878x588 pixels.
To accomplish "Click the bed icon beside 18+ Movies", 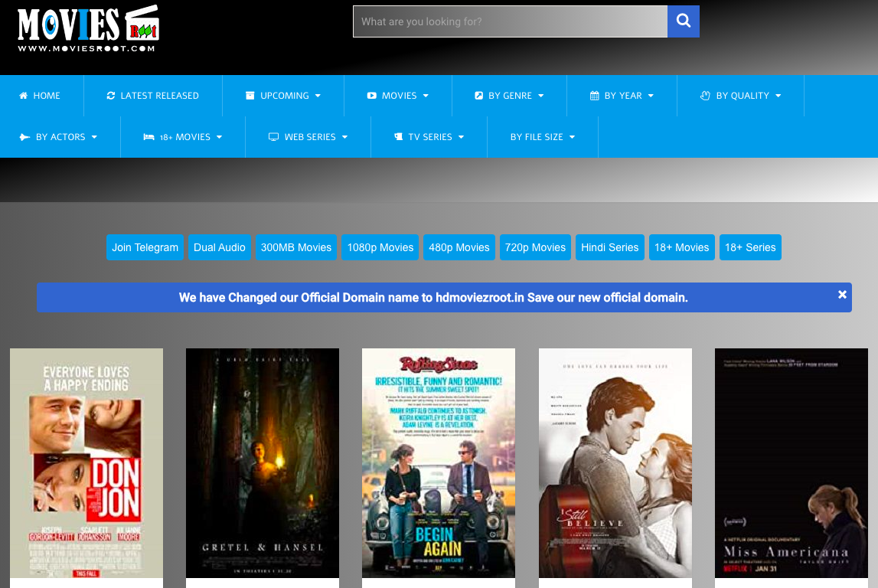I will click(x=149, y=137).
